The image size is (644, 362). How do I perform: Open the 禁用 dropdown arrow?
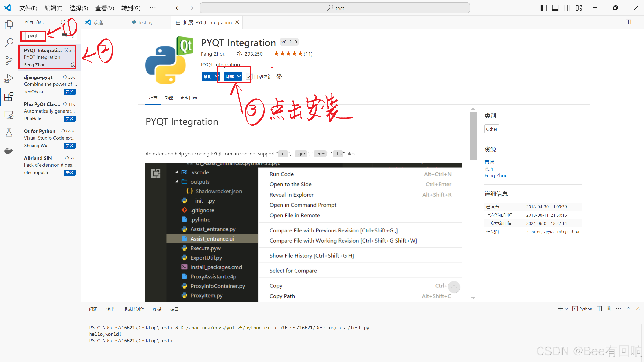217,77
